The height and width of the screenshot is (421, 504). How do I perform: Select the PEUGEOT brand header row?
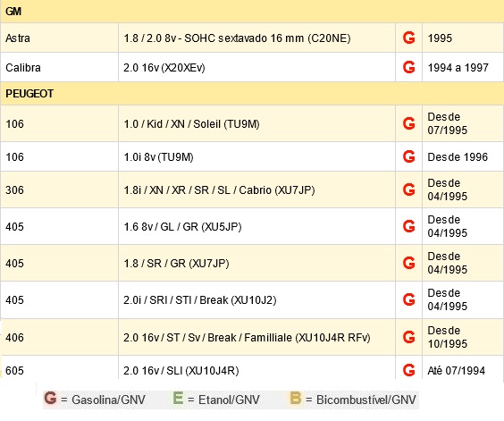pyautogui.click(x=252, y=94)
